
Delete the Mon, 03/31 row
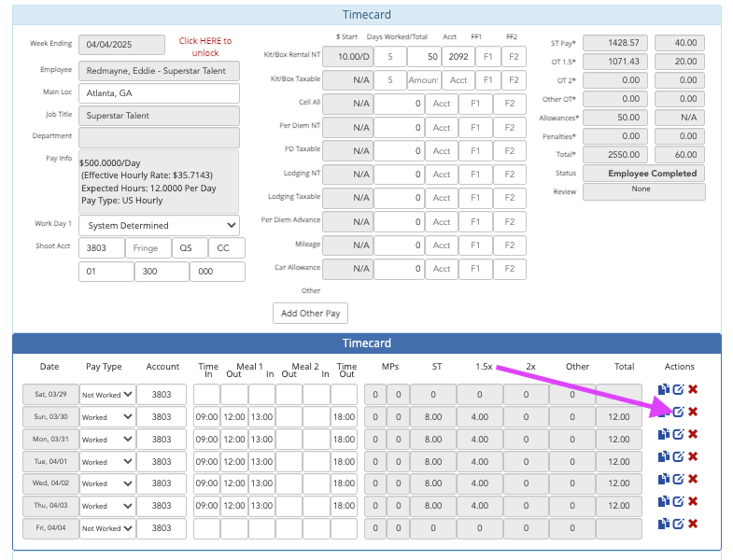click(693, 434)
